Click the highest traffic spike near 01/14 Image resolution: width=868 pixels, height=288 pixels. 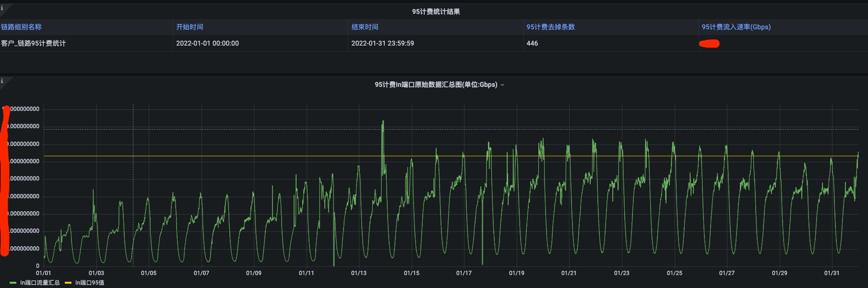pyautogui.click(x=383, y=122)
